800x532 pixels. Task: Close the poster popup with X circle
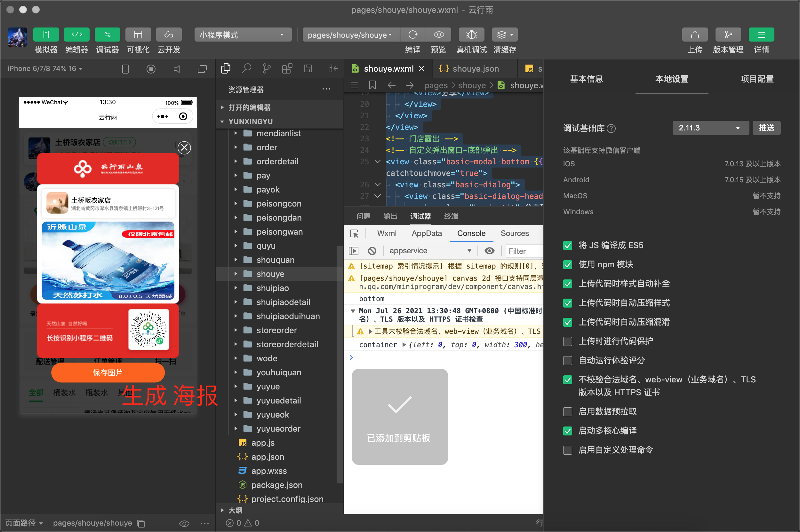184,148
